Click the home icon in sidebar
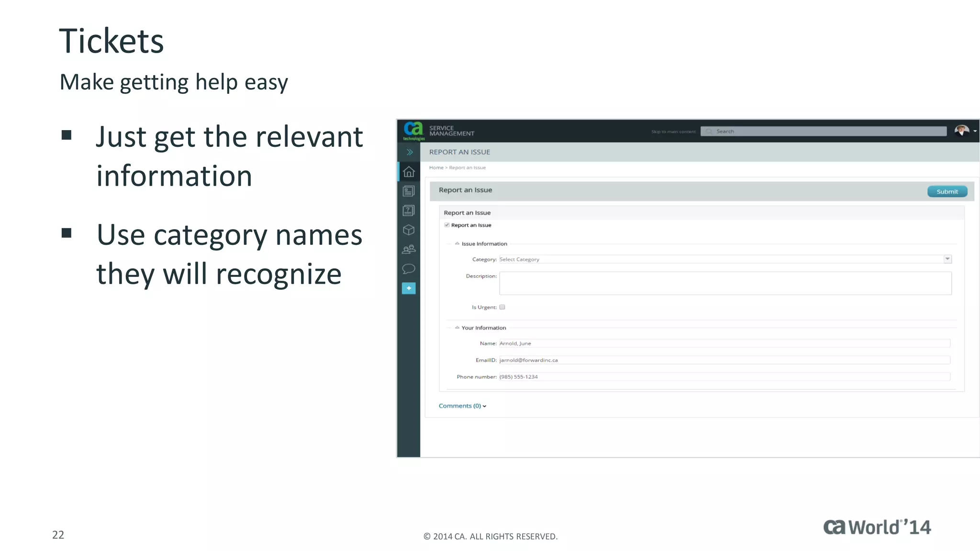Image resolution: width=980 pixels, height=551 pixels. coord(409,172)
